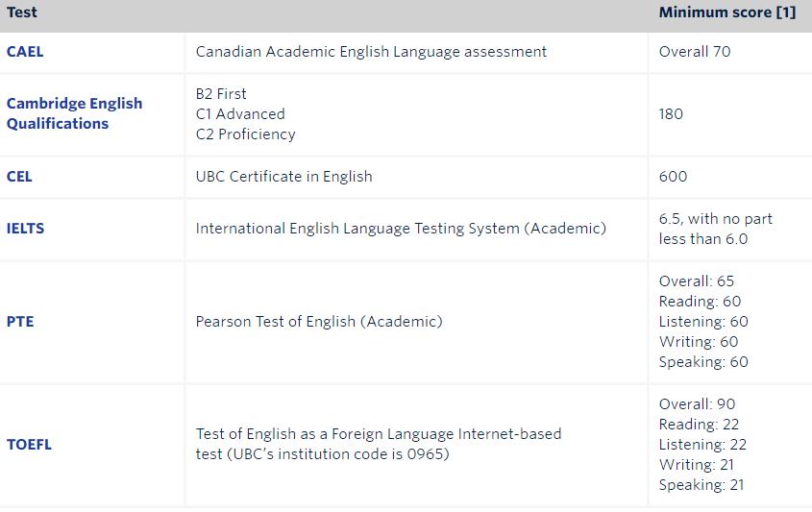Select the Canadian Academic English Language assessment text
This screenshot has height=512, width=812.
click(x=371, y=52)
